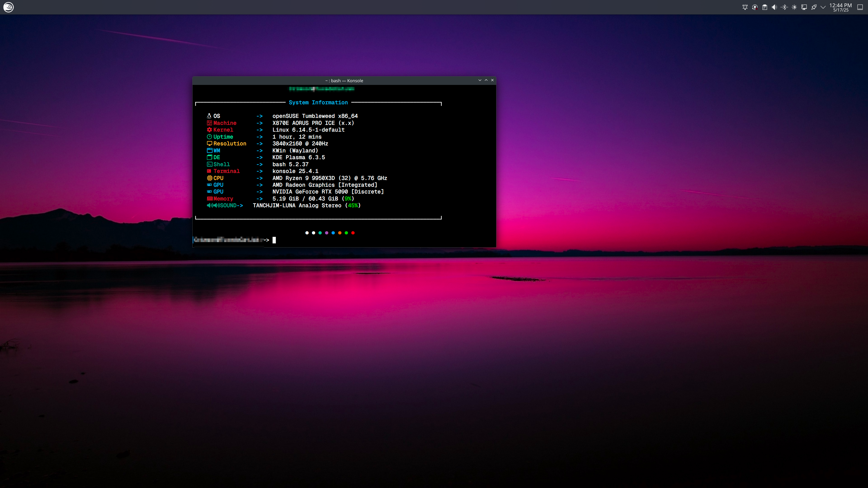The height and width of the screenshot is (488, 868).
Task: Click the icon beside DE label
Action: tap(209, 157)
